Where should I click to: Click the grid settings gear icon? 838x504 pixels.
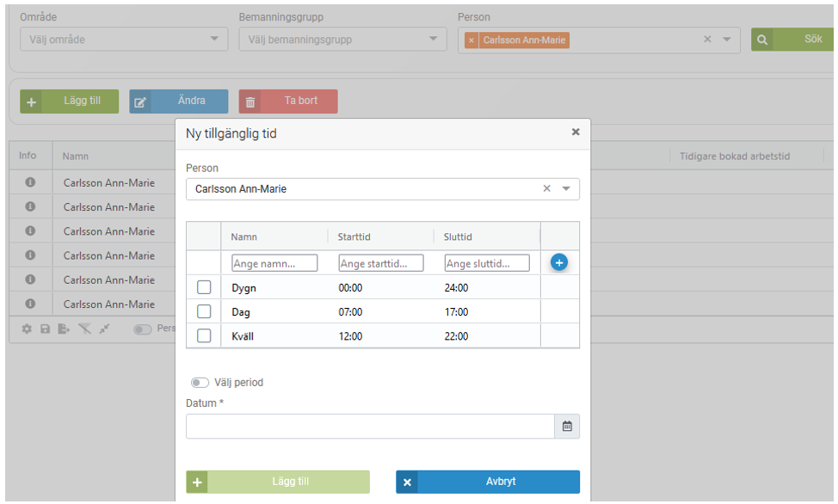27,329
